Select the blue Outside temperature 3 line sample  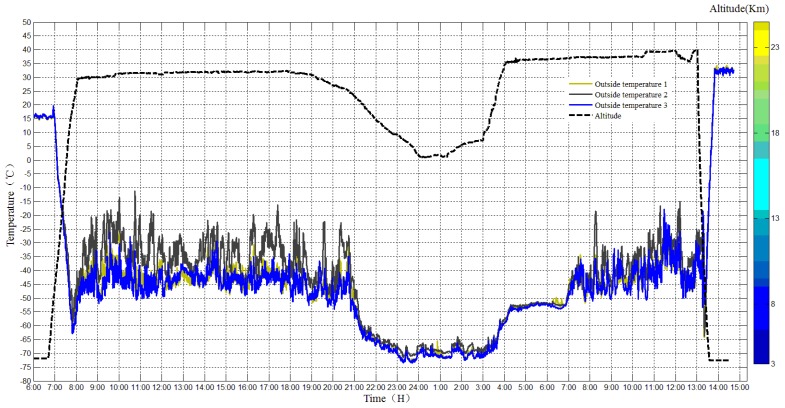[x=579, y=105]
